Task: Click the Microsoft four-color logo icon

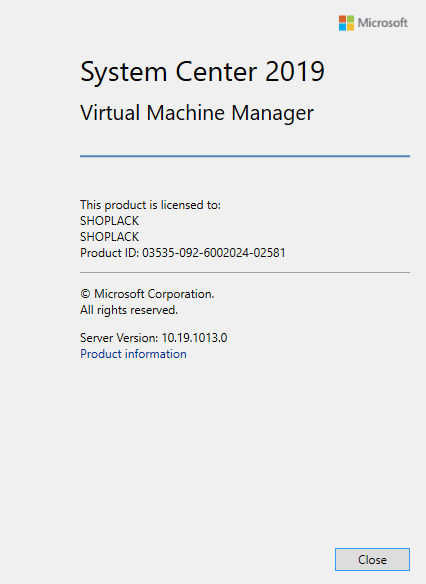Action: pyautogui.click(x=346, y=23)
